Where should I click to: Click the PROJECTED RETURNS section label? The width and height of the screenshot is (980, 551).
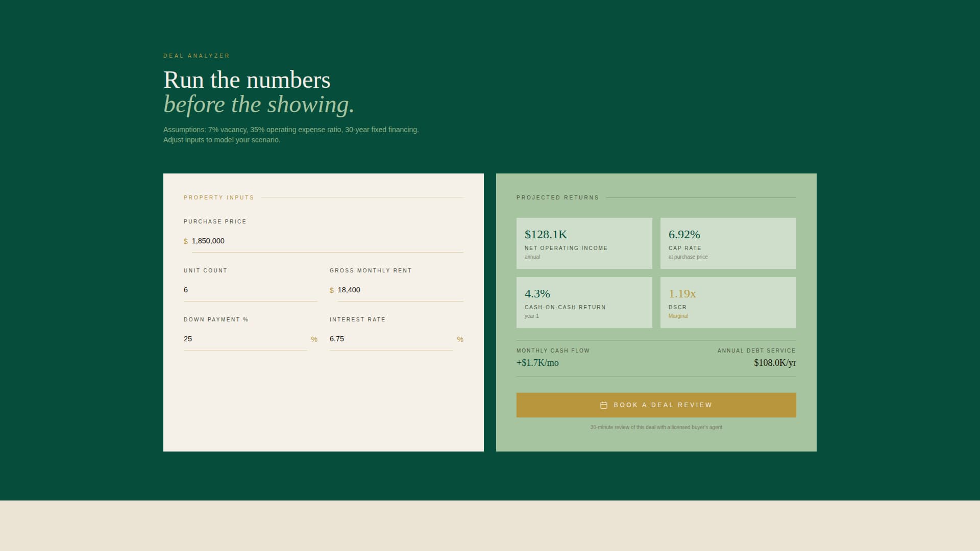click(x=557, y=197)
